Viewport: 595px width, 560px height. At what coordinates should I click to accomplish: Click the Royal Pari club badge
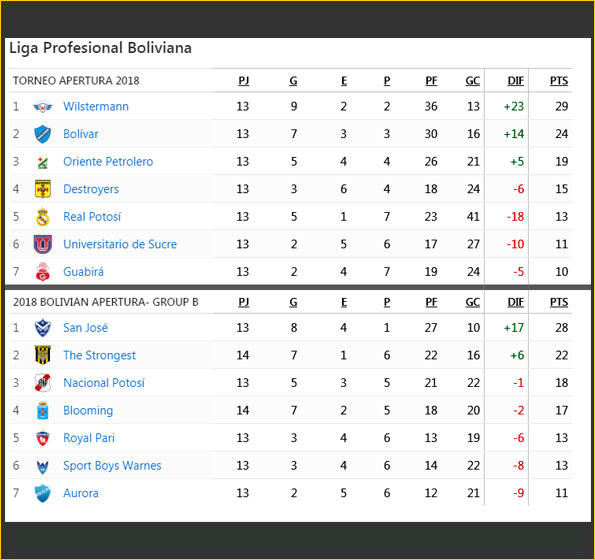pos(43,438)
